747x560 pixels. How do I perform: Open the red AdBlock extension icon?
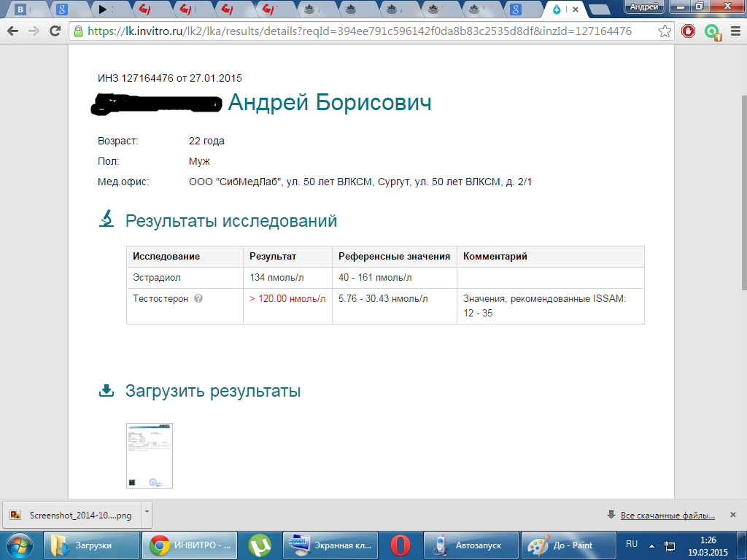688,31
